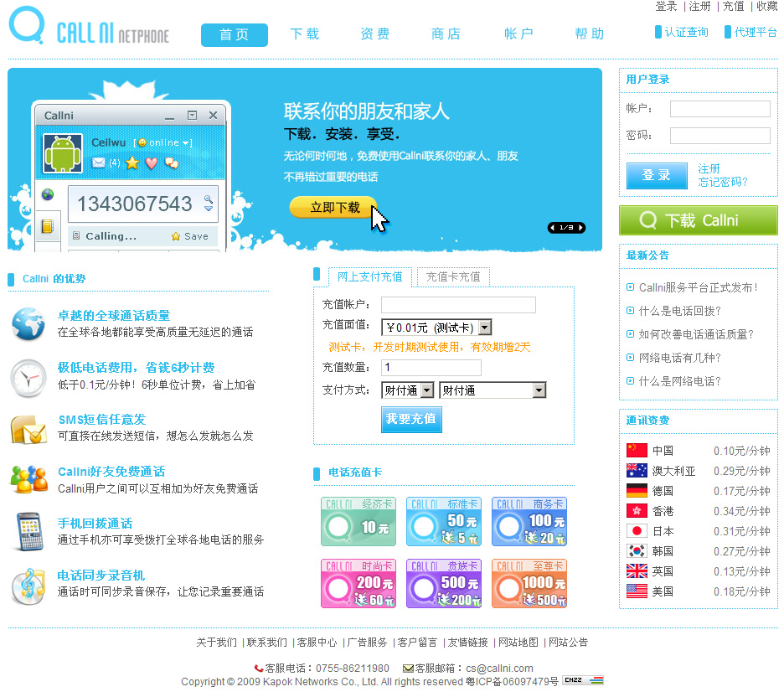The height and width of the screenshot is (697, 784).
Task: Click the South Korea flag icon
Action: tap(637, 550)
